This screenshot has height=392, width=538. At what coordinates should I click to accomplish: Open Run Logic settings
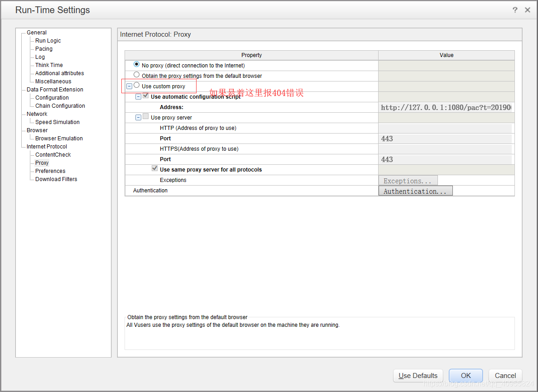[x=48, y=40]
